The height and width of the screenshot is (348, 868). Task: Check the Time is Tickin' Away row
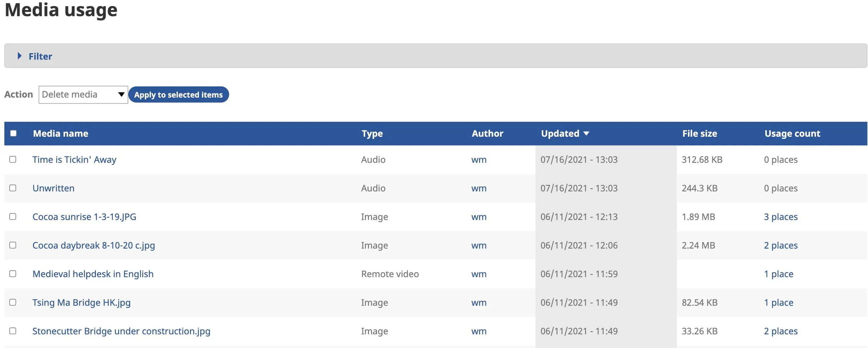point(13,159)
